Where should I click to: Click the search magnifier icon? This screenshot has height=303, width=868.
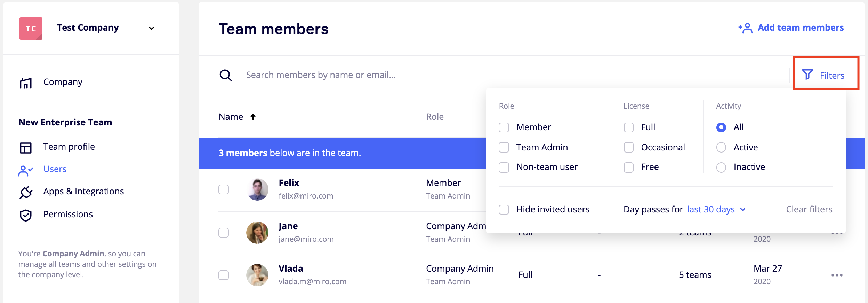[x=225, y=75]
